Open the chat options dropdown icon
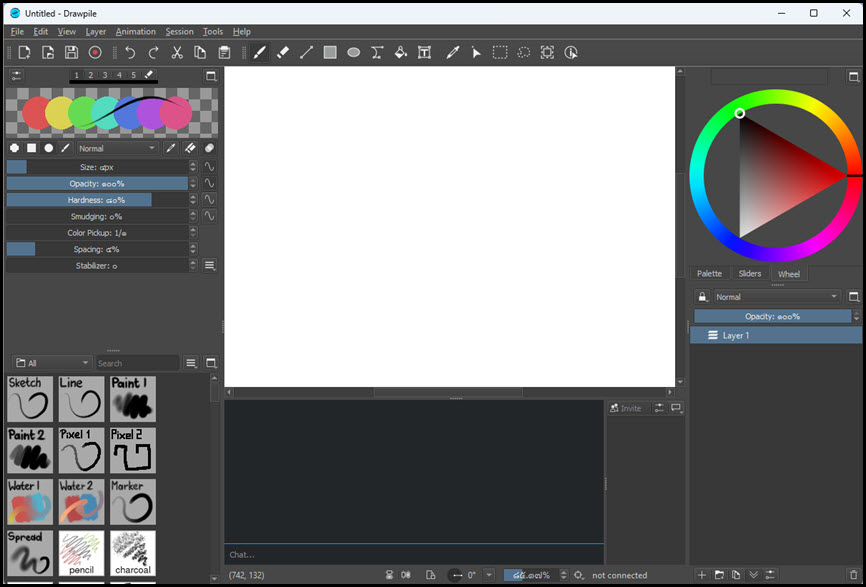 point(676,408)
